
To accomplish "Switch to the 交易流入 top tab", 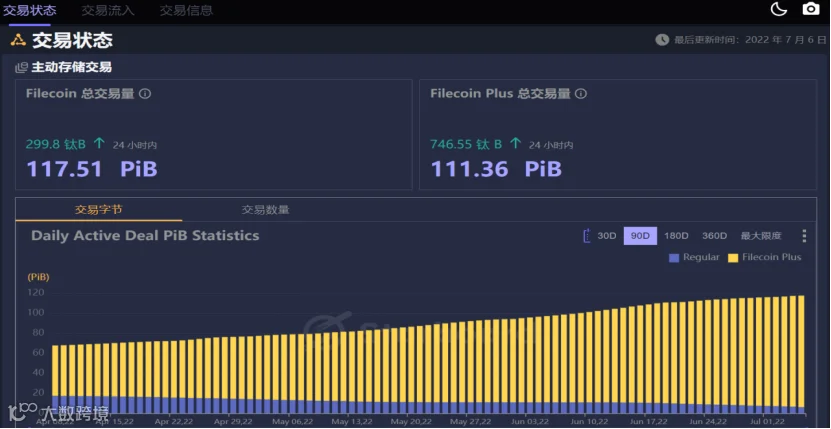I will (108, 10).
